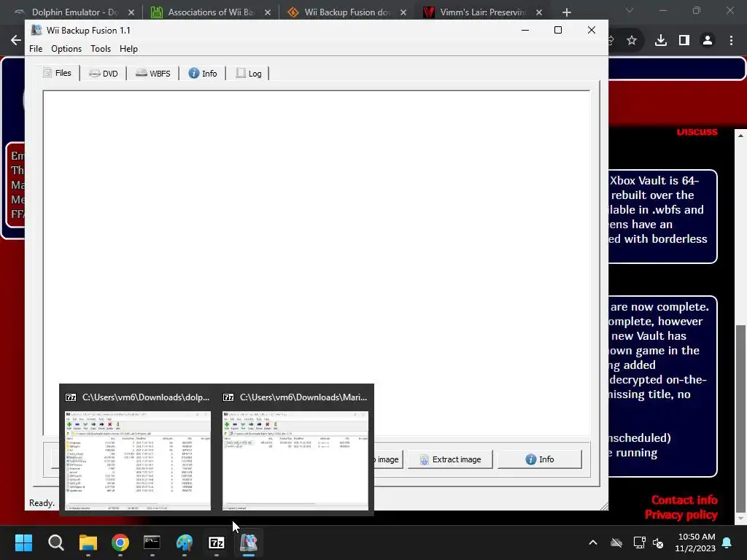Viewport: 747px width, 560px height.
Task: Click the Extract image button
Action: click(x=450, y=459)
